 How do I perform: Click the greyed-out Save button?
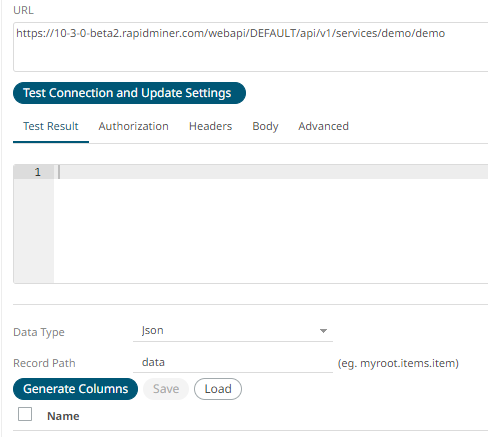tap(166, 389)
